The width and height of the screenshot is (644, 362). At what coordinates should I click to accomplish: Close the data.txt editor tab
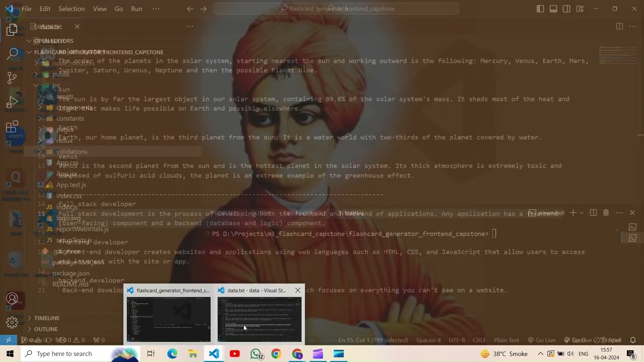tap(77, 26)
